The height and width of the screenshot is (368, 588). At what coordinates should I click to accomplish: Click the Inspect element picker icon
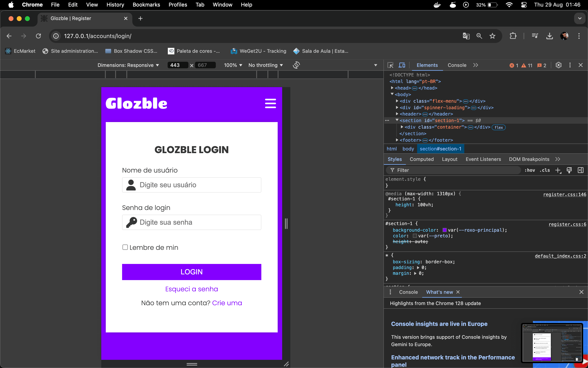pos(390,65)
